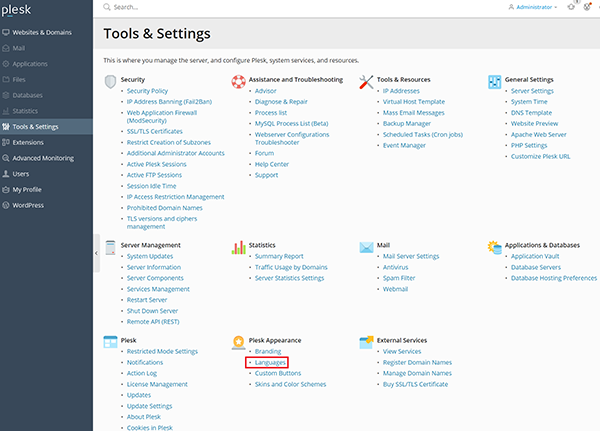Open SSL/TLS Certificates settings
The image size is (600, 431).
tap(155, 131)
